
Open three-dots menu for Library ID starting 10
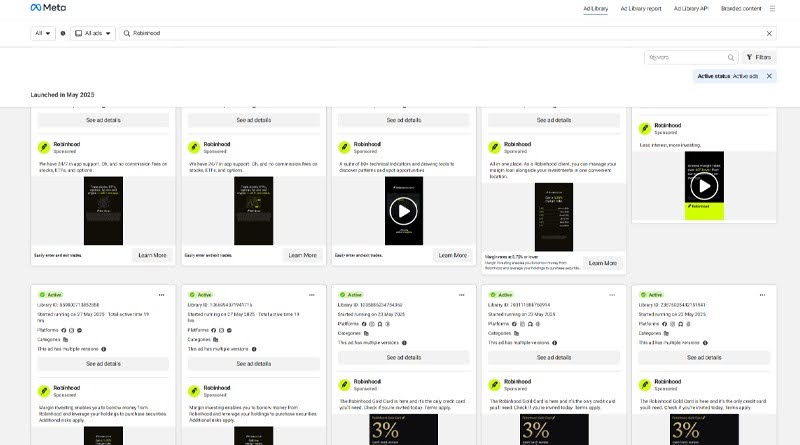click(x=461, y=295)
